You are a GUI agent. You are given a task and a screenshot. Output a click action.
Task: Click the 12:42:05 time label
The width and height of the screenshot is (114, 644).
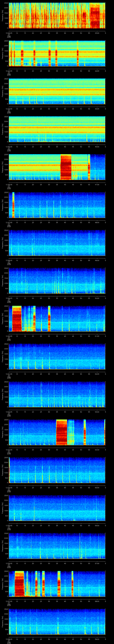(9, 33)
